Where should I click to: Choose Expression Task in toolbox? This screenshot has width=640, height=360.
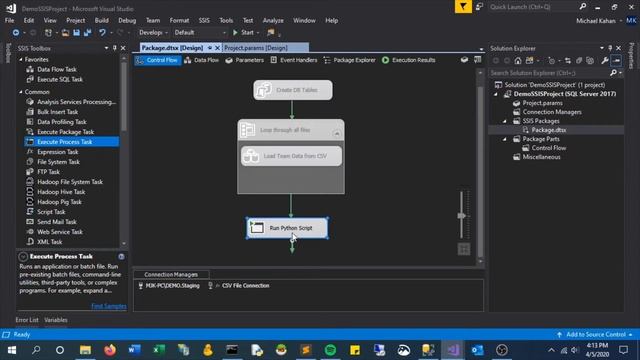(58, 152)
